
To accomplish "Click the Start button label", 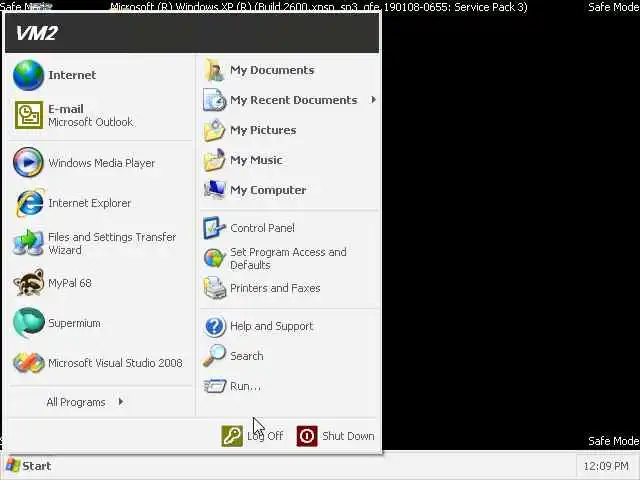I will [x=37, y=466].
